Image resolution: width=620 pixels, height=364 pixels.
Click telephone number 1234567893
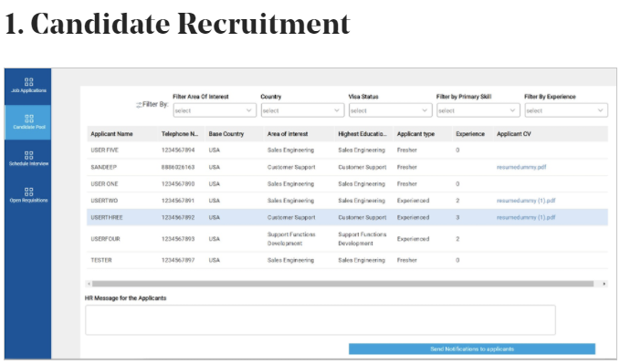[x=178, y=239]
